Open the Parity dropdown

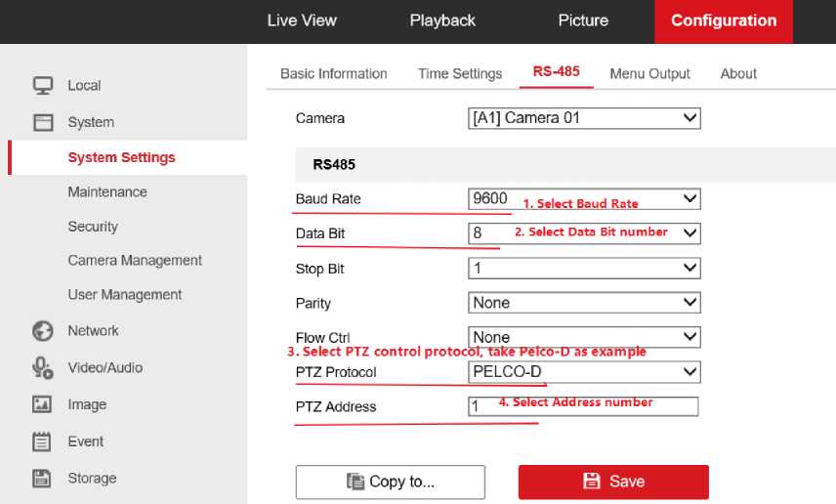[x=584, y=303]
